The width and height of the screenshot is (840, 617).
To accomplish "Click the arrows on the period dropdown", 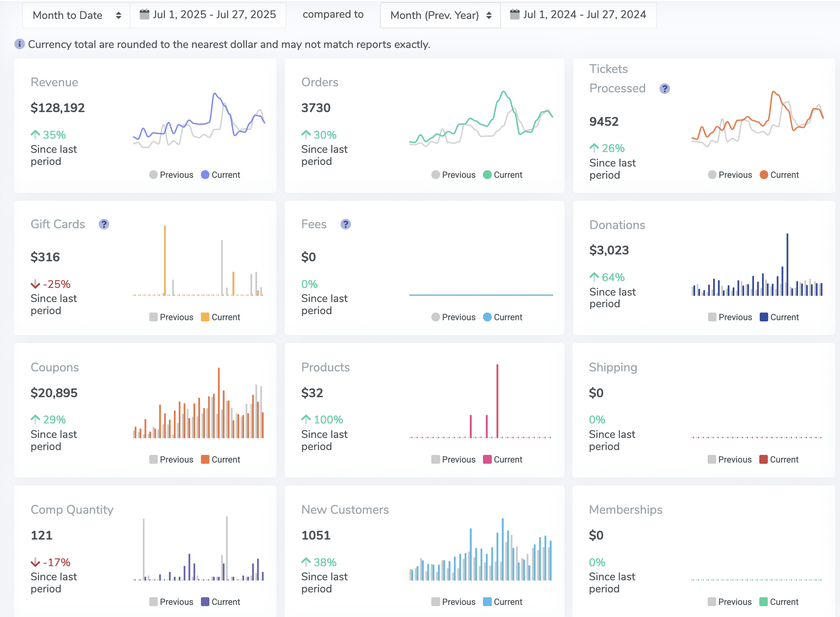I will click(119, 15).
